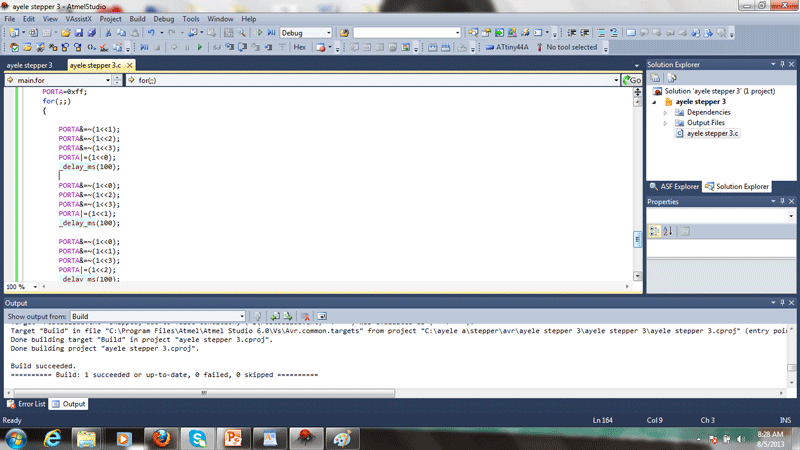Click the Output horizontal scrollbar
This screenshot has width=800, height=450.
pos(204,393)
